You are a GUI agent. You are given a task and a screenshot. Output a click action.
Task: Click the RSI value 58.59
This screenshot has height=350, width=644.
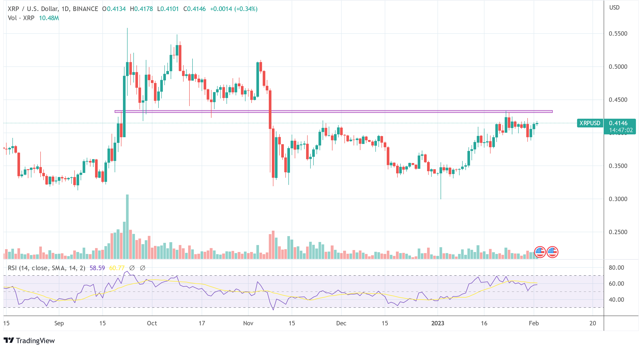tap(97, 268)
